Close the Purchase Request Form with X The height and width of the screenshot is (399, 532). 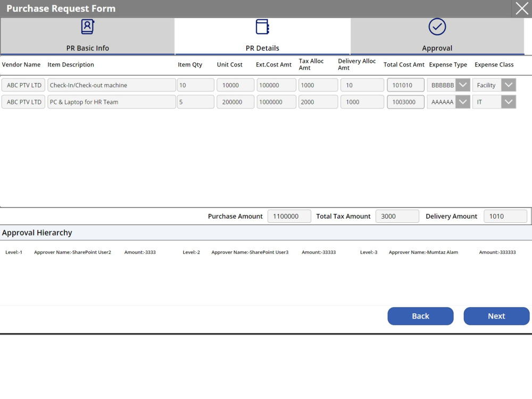click(x=522, y=9)
